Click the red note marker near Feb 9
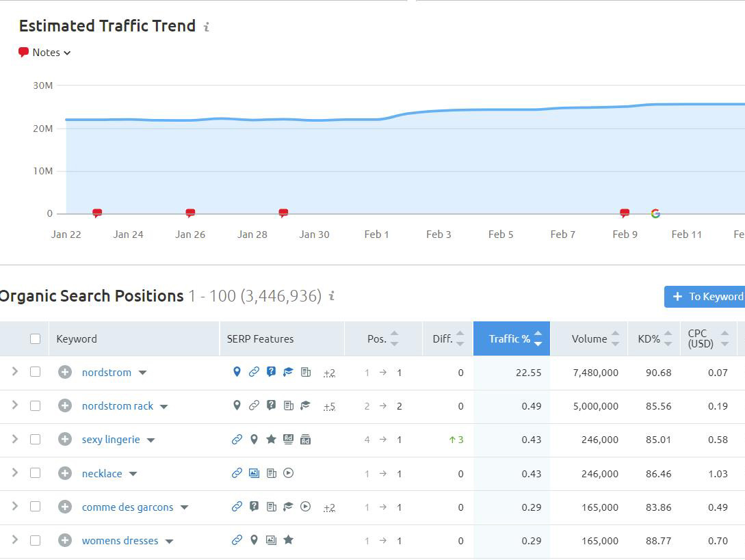The image size is (745, 560). (625, 213)
